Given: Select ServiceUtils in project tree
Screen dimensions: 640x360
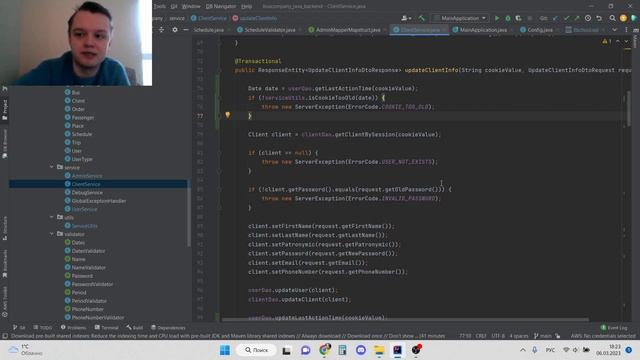Looking at the screenshot, I should click(x=81, y=225).
